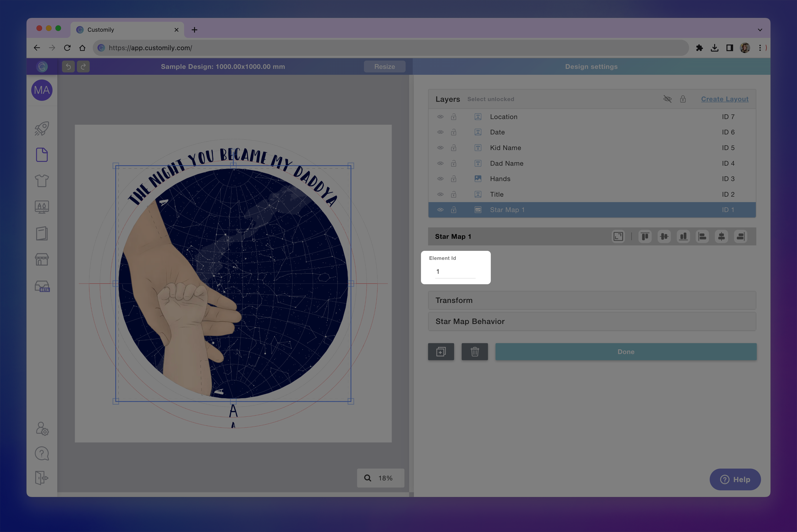Toggle visibility of the Title layer
797x532 pixels.
pos(440,194)
